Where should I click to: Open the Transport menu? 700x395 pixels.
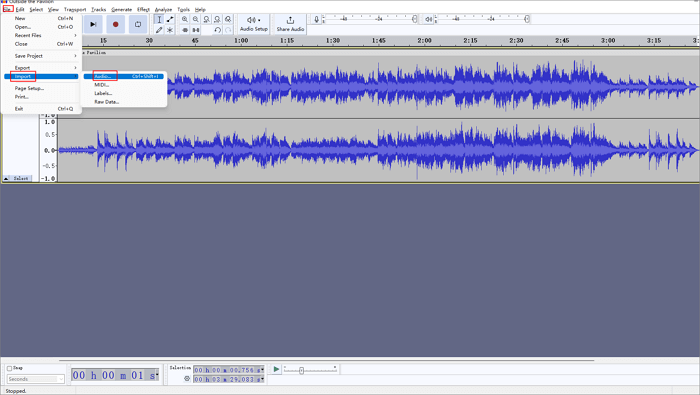(x=75, y=9)
